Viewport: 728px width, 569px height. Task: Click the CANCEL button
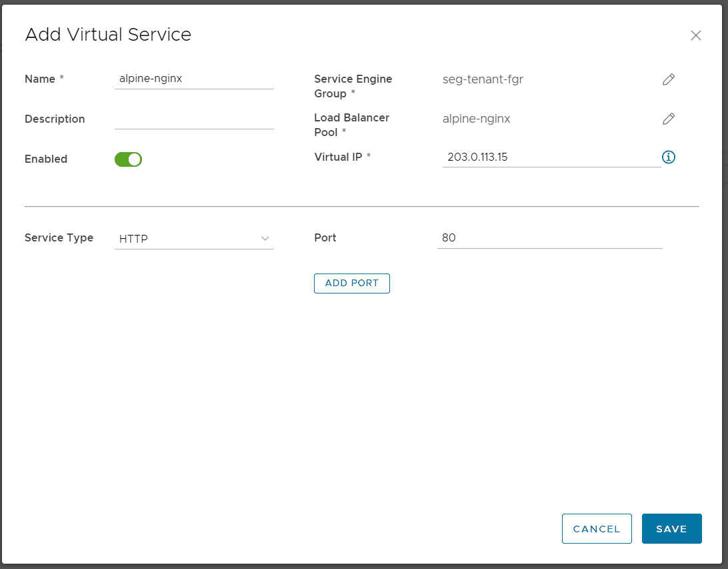tap(597, 528)
